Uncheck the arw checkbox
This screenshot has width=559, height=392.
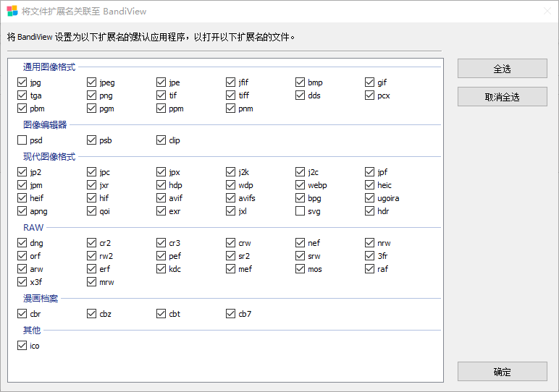tap(22, 269)
